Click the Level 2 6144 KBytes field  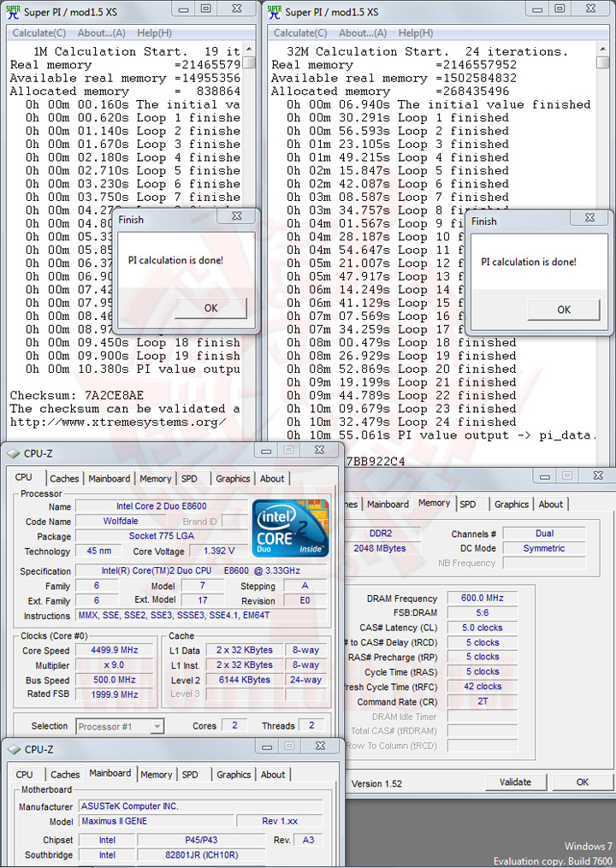click(245, 680)
